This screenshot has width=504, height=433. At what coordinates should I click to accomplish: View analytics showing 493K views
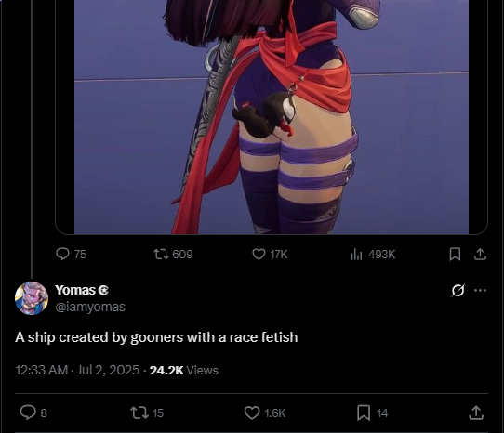pos(373,254)
